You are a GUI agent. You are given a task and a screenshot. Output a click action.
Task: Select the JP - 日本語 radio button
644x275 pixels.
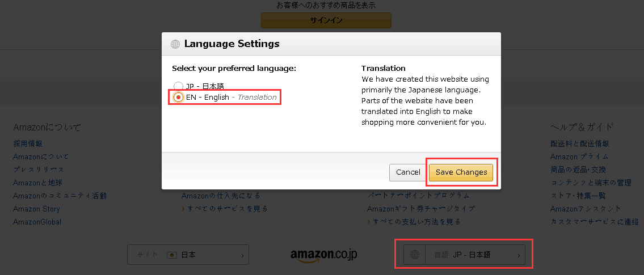click(178, 87)
